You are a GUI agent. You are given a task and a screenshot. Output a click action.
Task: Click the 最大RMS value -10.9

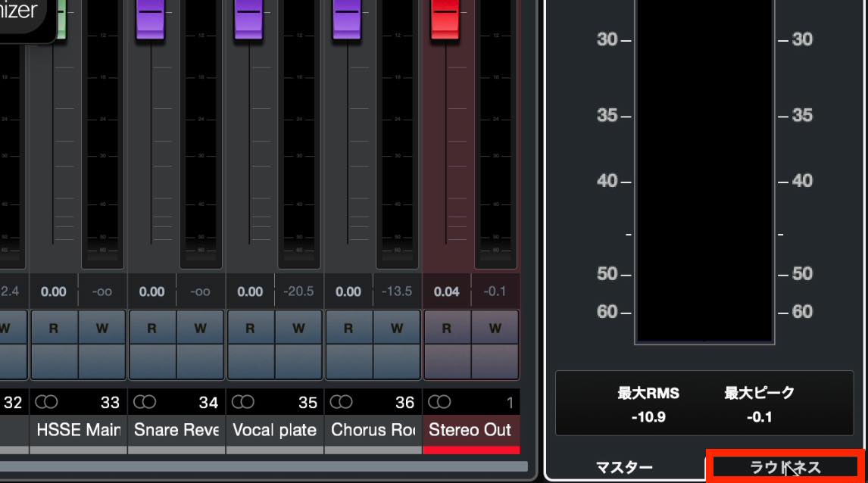point(648,417)
